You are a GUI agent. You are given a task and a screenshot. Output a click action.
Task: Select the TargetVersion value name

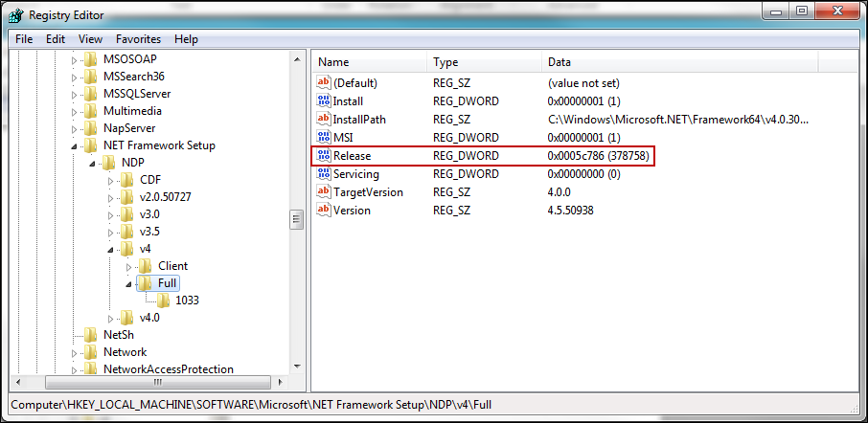tap(368, 191)
